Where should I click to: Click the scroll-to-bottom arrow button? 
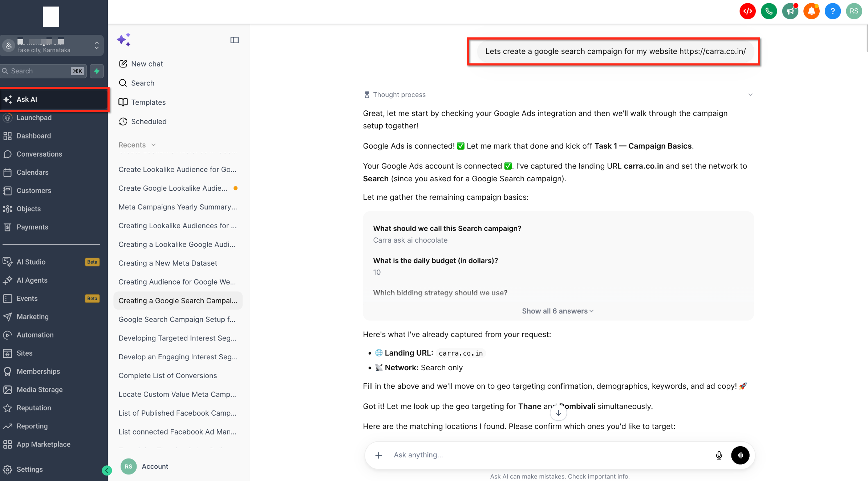tap(558, 413)
